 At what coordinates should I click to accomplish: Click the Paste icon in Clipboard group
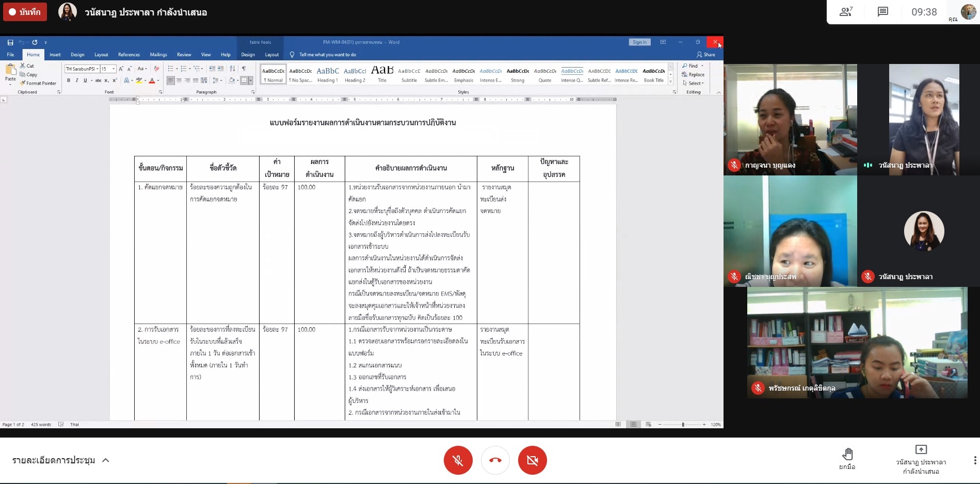(10, 72)
